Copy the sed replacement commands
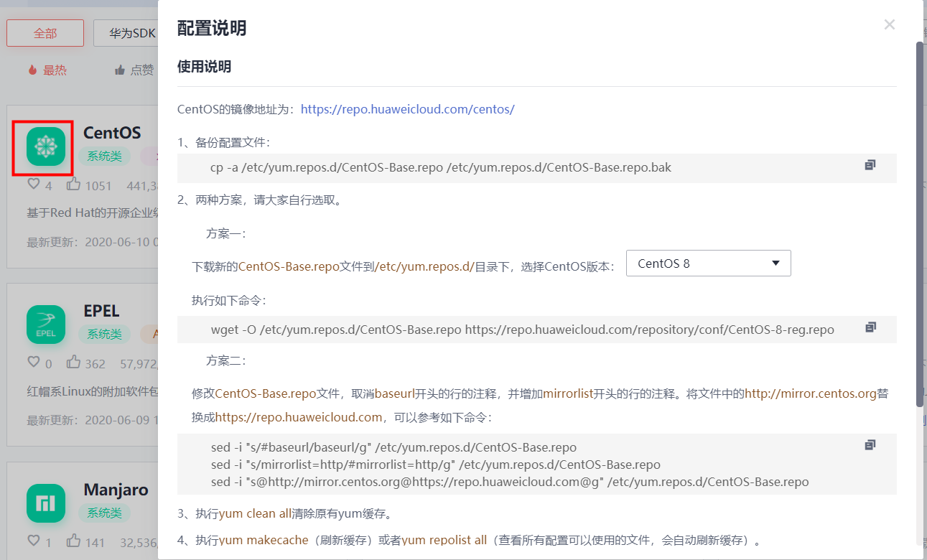Screen dimensions: 927x560 click(870, 444)
